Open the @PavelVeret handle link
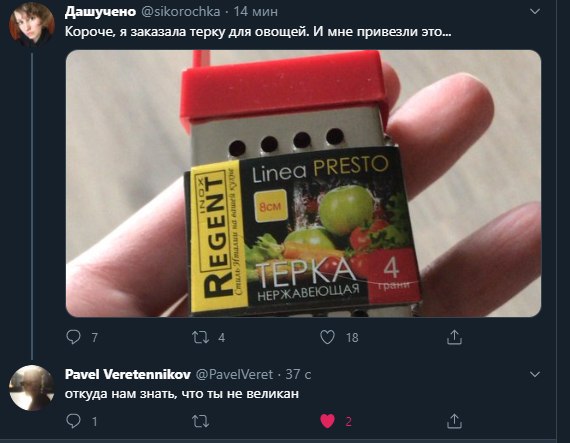 tap(234, 374)
